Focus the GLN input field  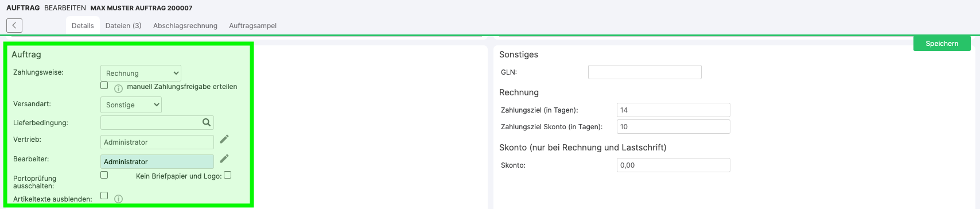(644, 72)
